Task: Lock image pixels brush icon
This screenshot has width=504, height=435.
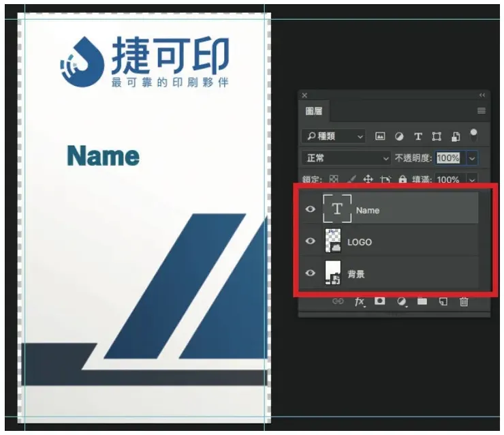Action: 351,179
